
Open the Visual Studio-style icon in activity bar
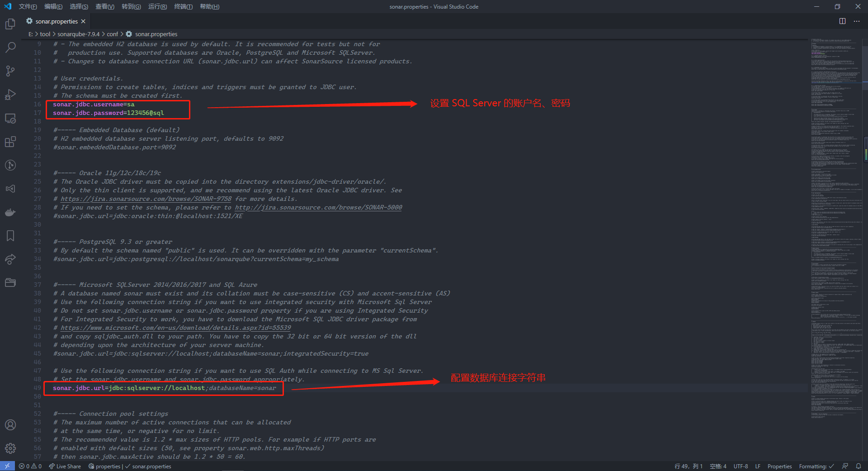click(10, 189)
